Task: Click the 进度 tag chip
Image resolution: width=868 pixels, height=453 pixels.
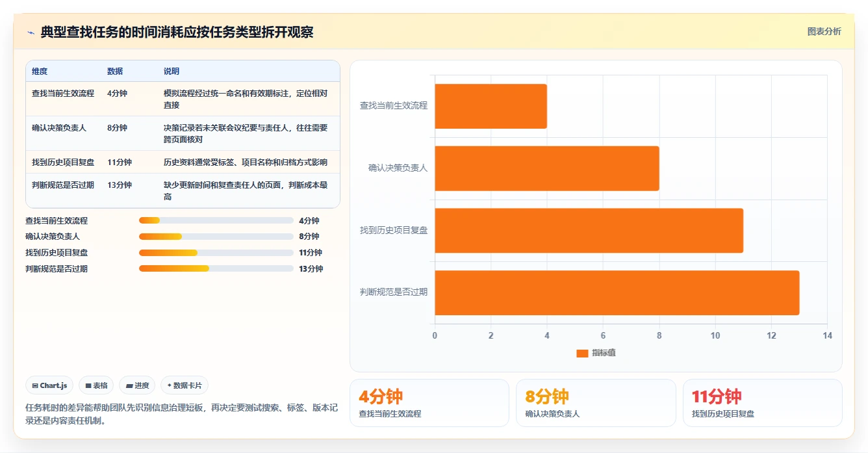Action: (x=138, y=385)
